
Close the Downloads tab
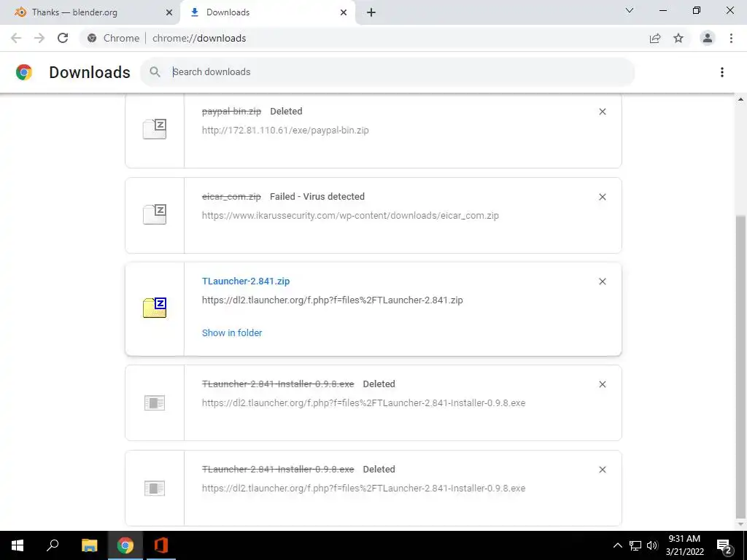tap(344, 12)
